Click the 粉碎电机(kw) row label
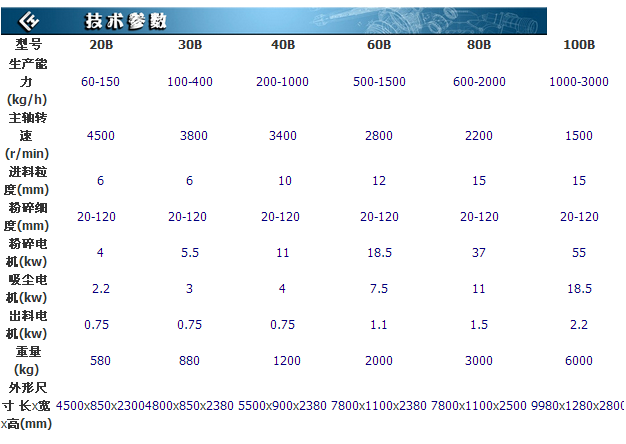626x444 pixels. 26,253
